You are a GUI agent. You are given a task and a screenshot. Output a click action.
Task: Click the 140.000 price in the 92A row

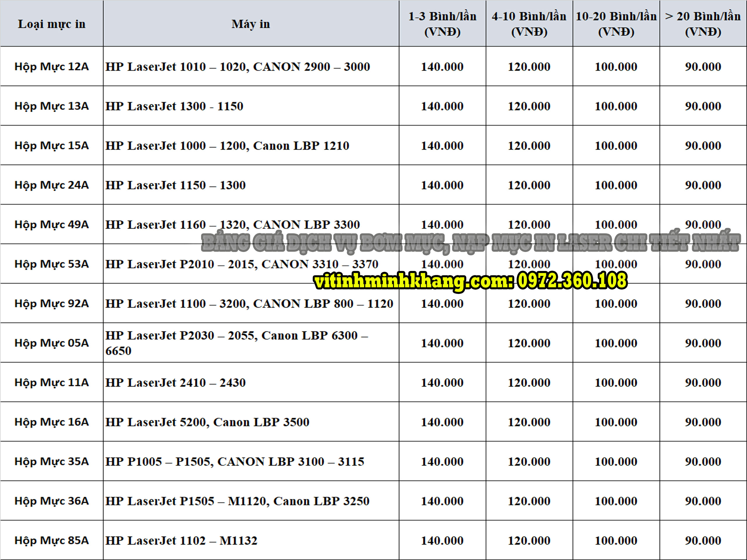coord(442,303)
